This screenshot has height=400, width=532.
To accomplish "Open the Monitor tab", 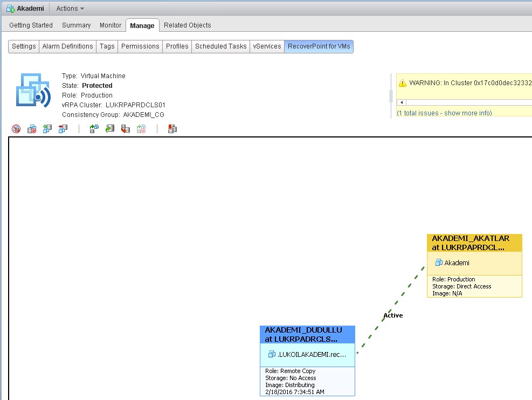I will coord(110,25).
